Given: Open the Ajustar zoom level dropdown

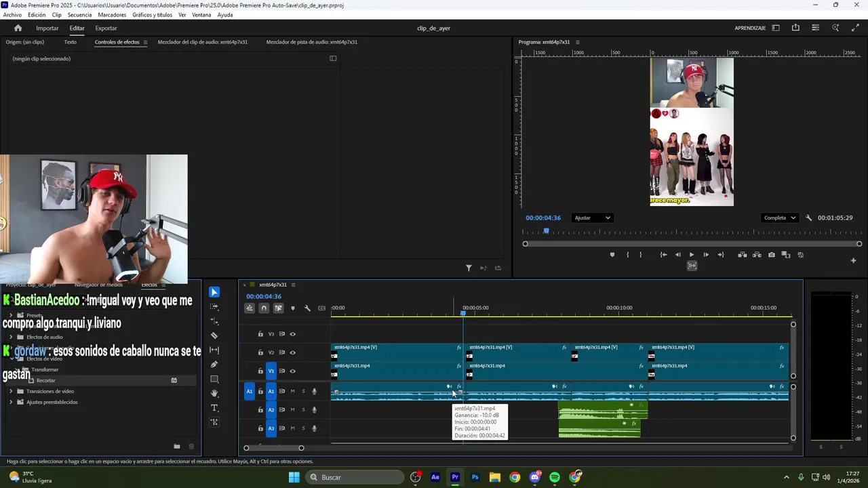Looking at the screenshot, I should [x=592, y=218].
